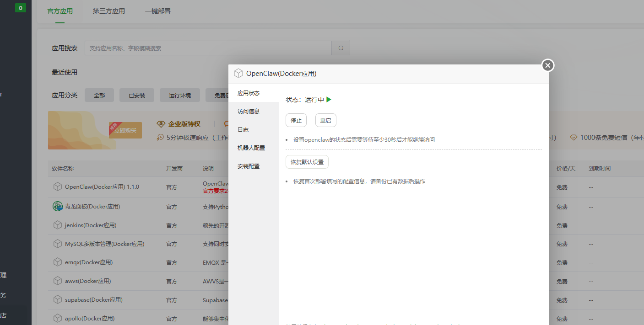
Task: Filter apps using the 已安装 button
Action: point(136,95)
